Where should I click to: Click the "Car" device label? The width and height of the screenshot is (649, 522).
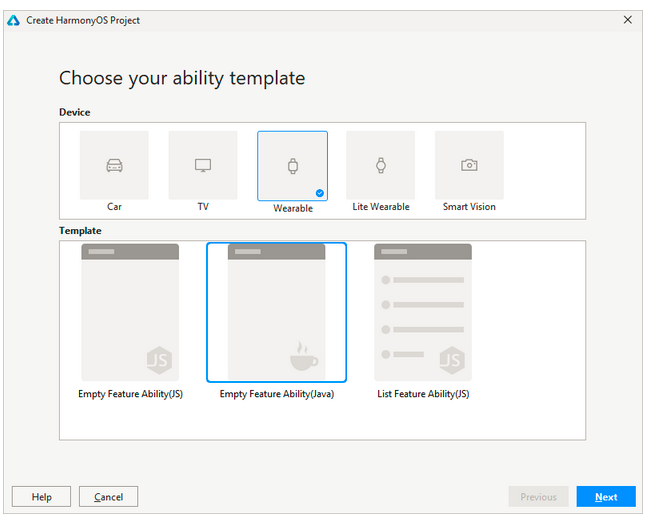click(114, 207)
